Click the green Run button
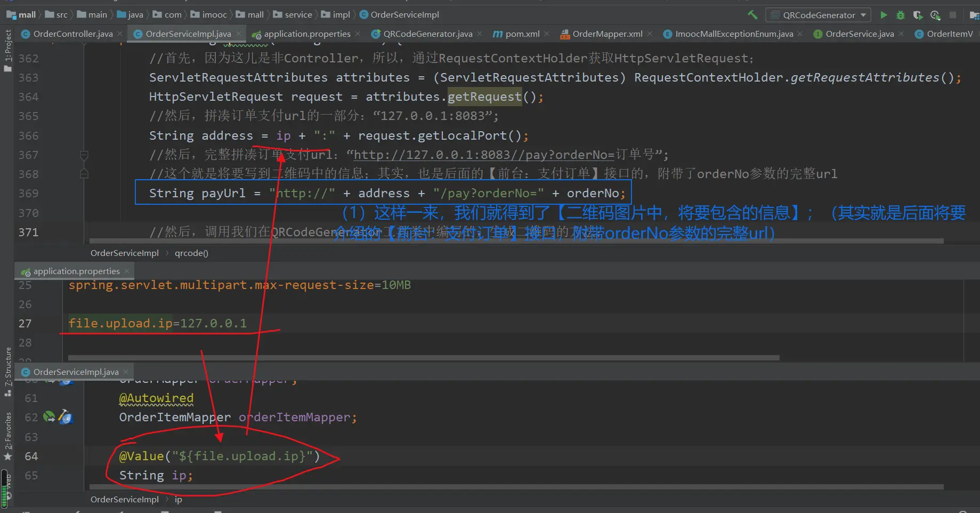The image size is (980, 513). coord(884,15)
